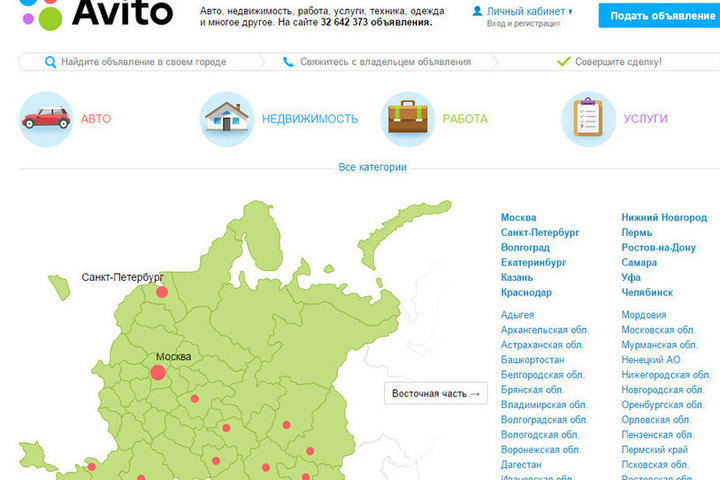
Task: Select region Нижегородская обл.
Action: click(666, 375)
